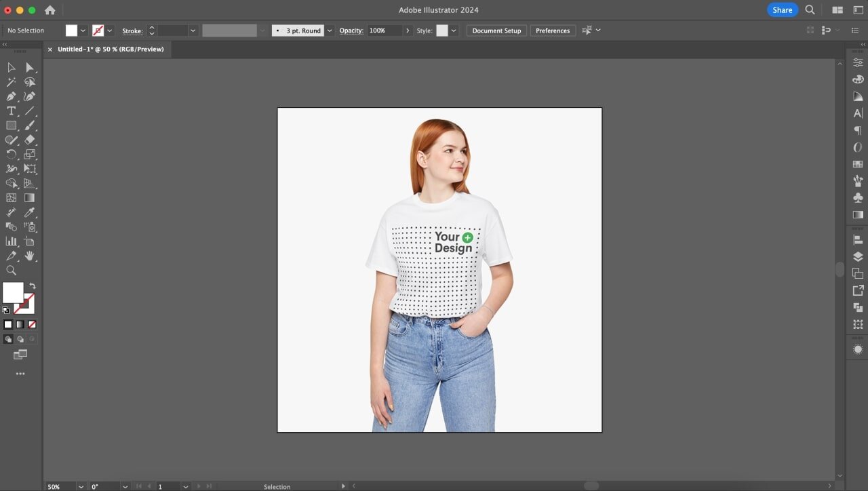Set paint mode to Color

point(8,325)
